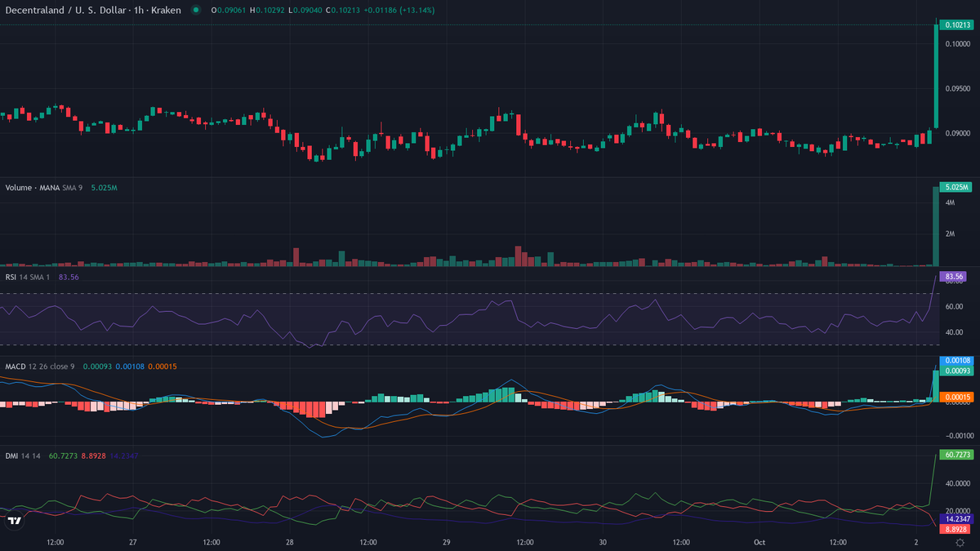
Task: Open the Volume indicator legend
Action: point(61,188)
